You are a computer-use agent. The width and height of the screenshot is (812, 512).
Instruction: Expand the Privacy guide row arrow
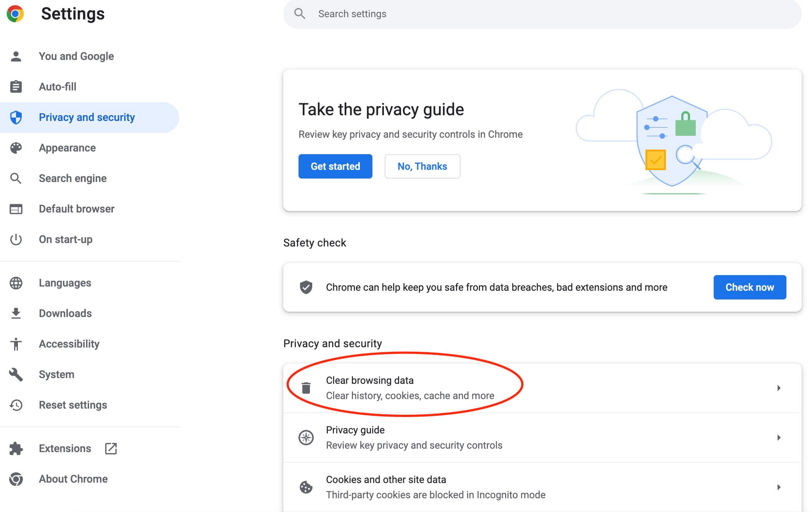coord(779,438)
